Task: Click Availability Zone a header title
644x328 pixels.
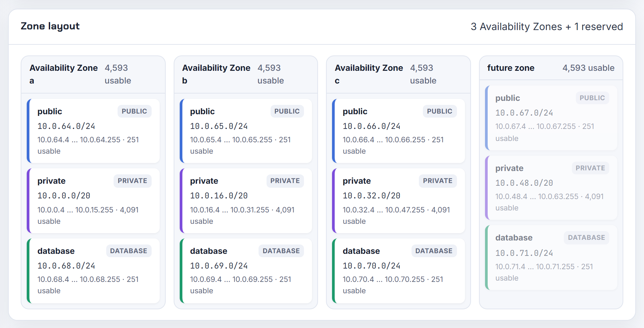Action: (x=63, y=74)
